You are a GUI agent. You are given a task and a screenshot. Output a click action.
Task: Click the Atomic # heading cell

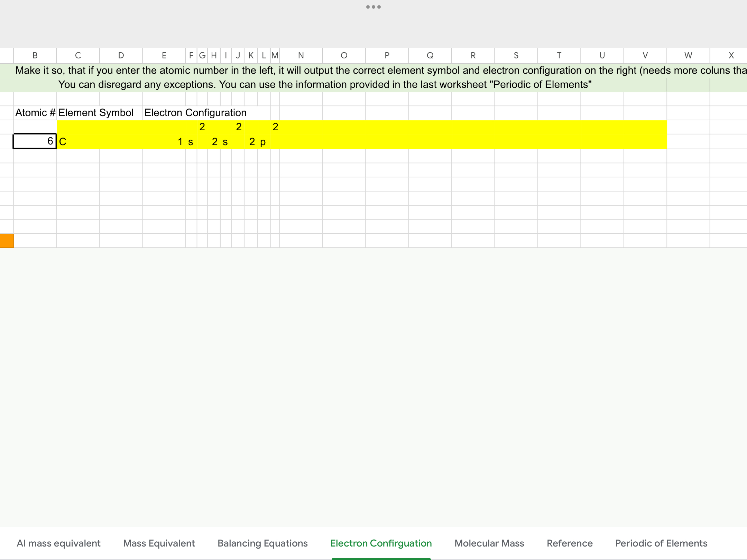35,113
